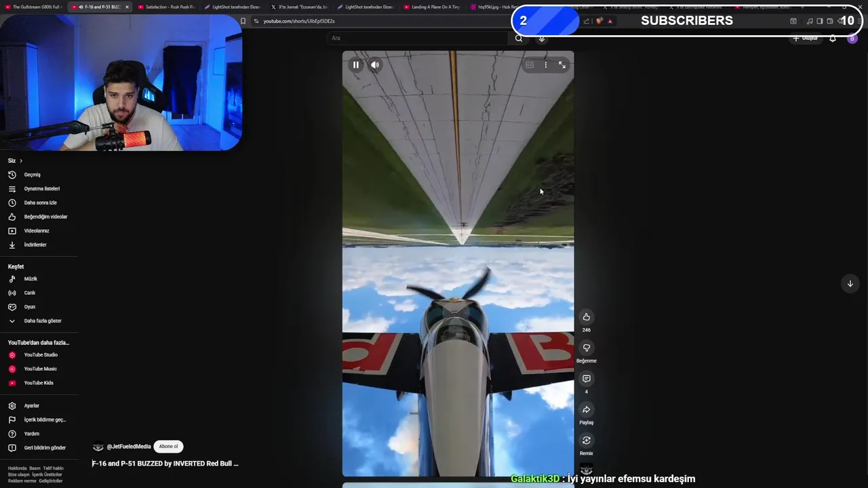
Task: Mute the Shorts video sound
Action: pos(375,65)
